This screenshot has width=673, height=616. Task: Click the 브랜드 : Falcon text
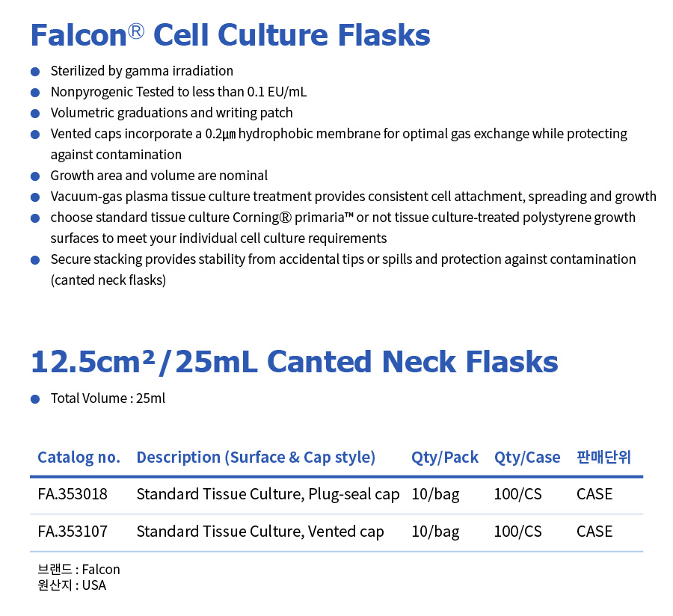[x=79, y=569]
